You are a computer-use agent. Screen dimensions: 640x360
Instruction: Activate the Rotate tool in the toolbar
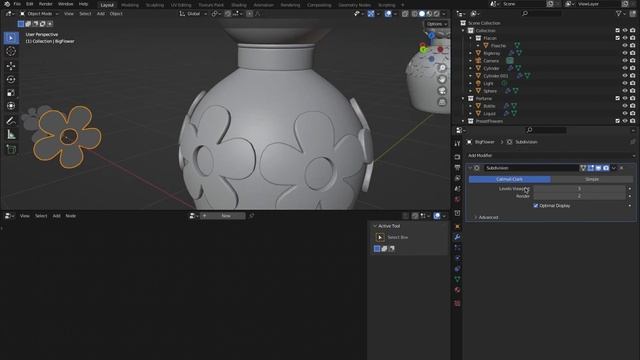coord(11,79)
